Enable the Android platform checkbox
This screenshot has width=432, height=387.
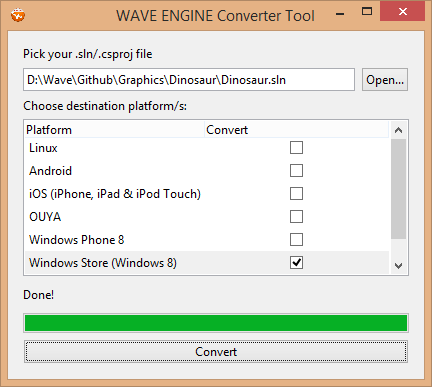[x=296, y=170]
